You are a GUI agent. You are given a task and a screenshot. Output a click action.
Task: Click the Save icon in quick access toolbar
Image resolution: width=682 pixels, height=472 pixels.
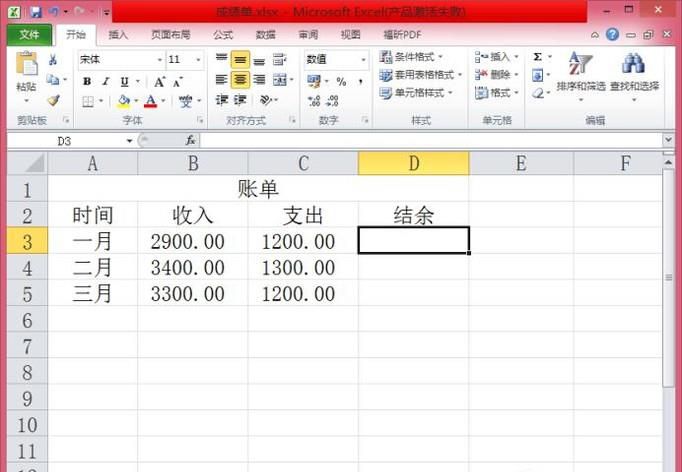pyautogui.click(x=36, y=11)
